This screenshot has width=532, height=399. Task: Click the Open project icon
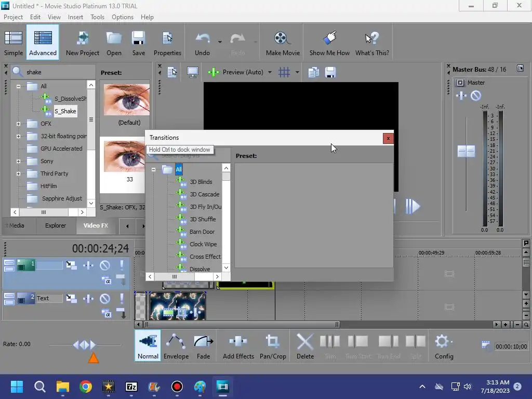click(114, 43)
